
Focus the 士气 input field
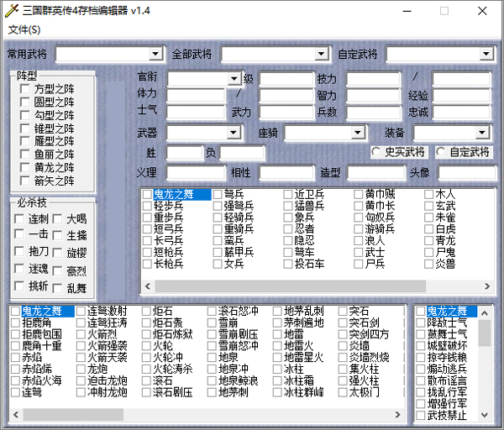pyautogui.click(x=196, y=113)
